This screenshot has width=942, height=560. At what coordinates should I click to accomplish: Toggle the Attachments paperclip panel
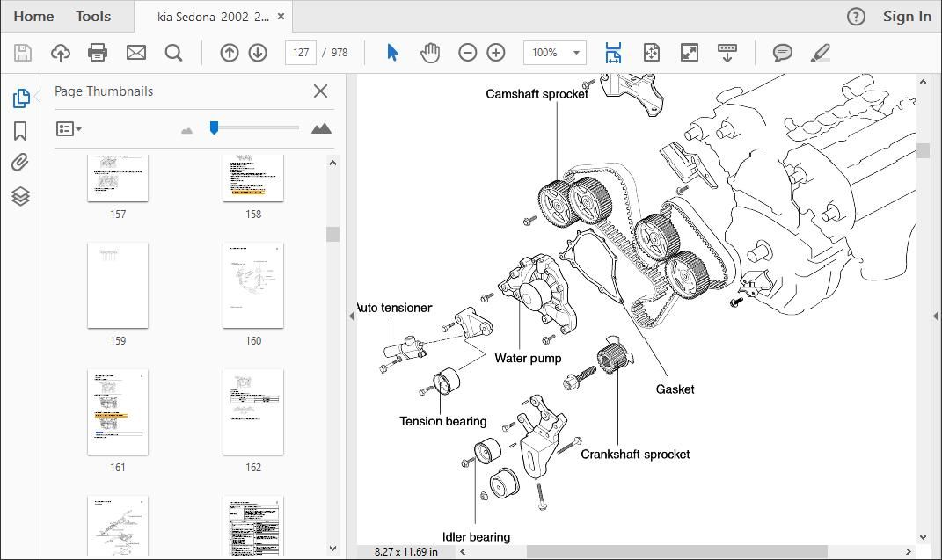[20, 163]
